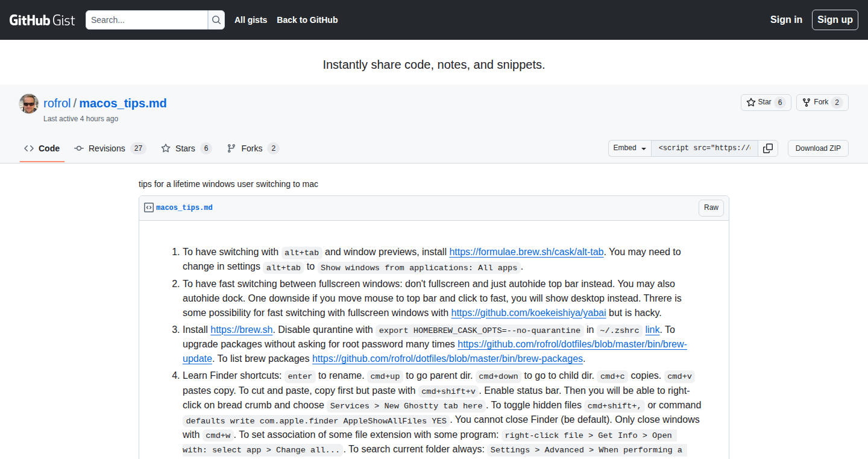
Task: Click the 'cmd+w' code snippet
Action: point(218,435)
